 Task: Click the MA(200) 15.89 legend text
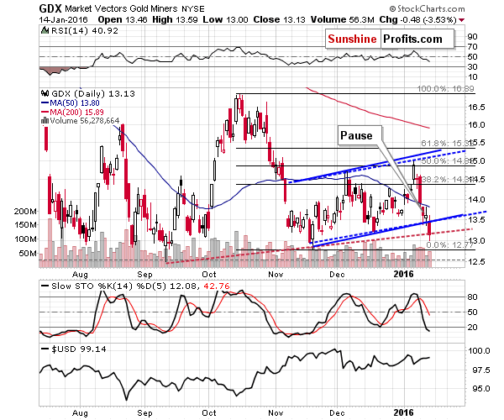pos(76,113)
